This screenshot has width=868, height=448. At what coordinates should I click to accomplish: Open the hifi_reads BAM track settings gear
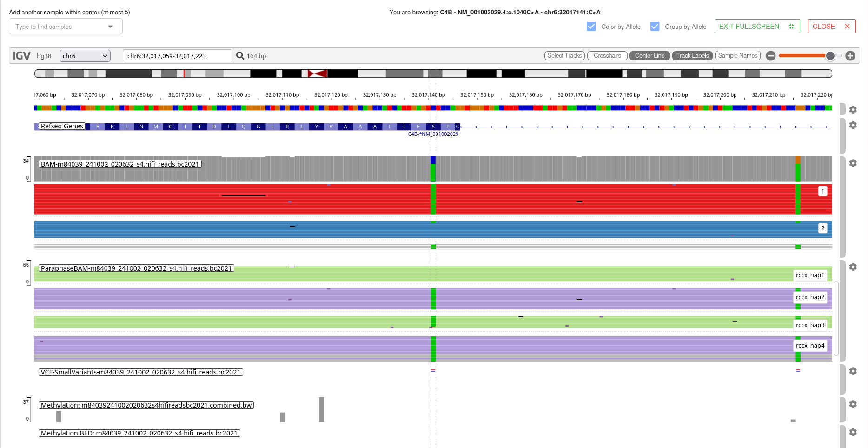853,163
